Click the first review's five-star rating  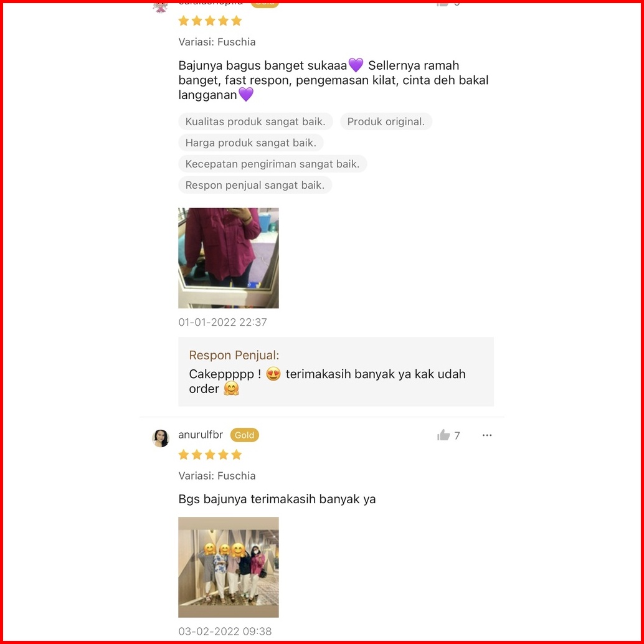[x=210, y=21]
